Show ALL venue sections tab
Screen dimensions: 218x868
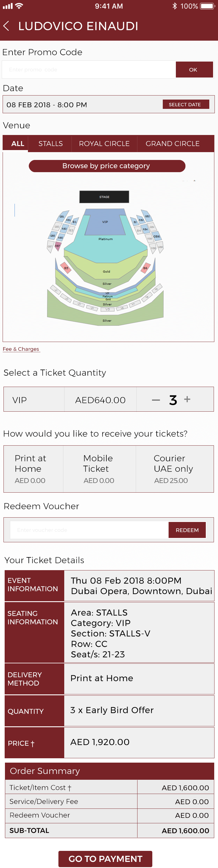[17, 143]
